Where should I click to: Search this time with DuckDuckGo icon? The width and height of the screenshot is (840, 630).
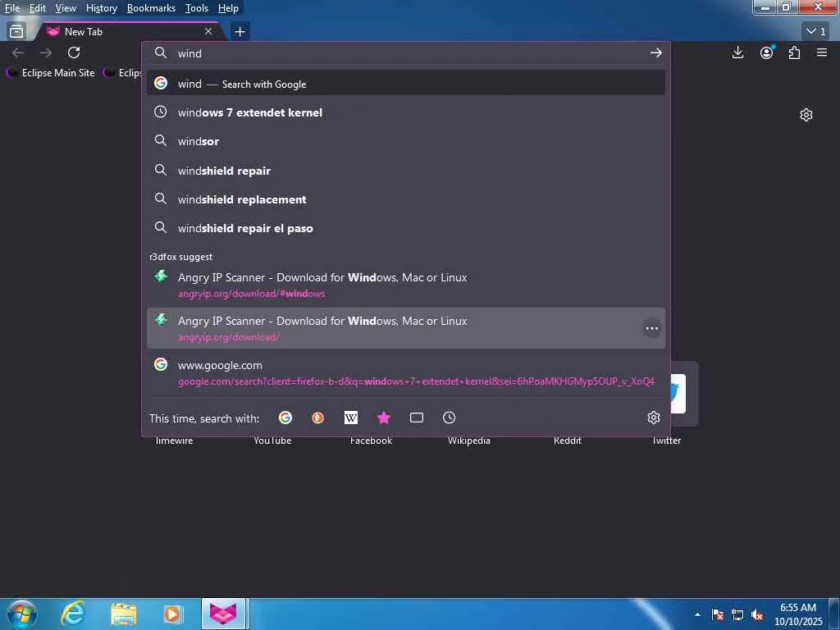point(317,418)
